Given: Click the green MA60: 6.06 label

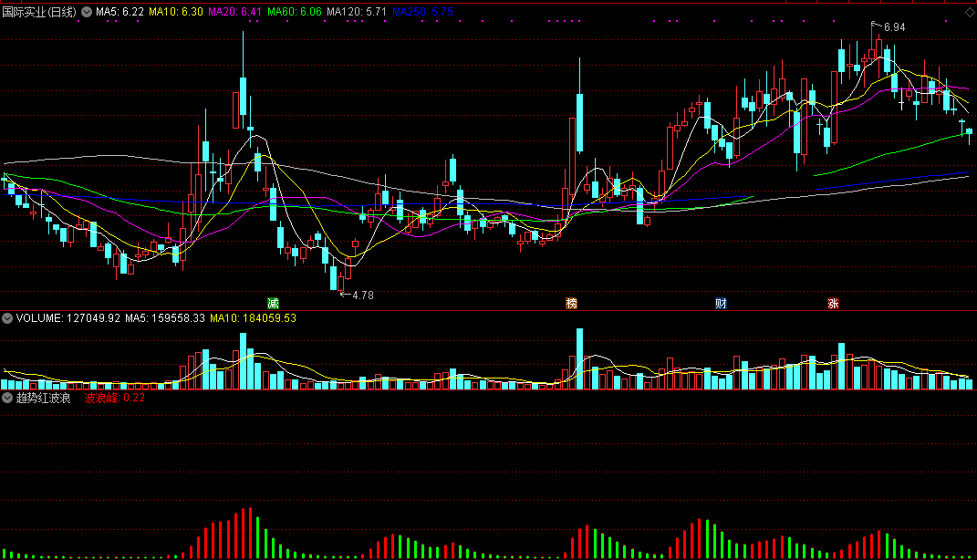Looking at the screenshot, I should (294, 12).
